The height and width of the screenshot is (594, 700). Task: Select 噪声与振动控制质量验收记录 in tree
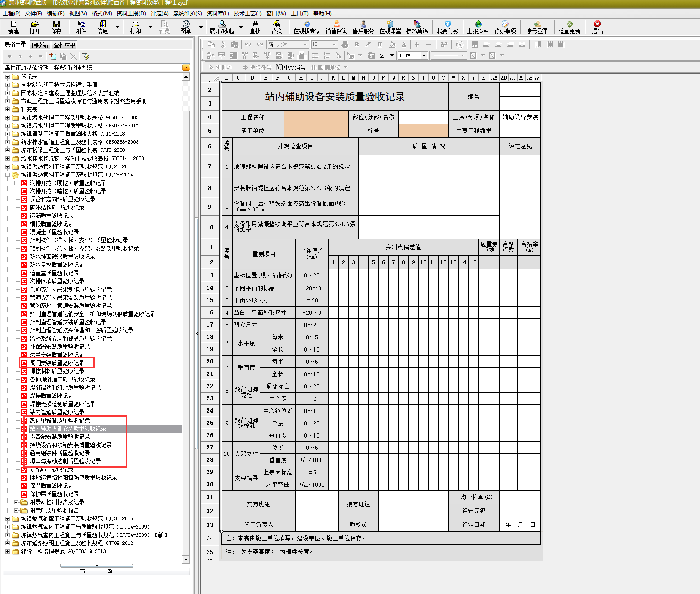click(x=65, y=461)
